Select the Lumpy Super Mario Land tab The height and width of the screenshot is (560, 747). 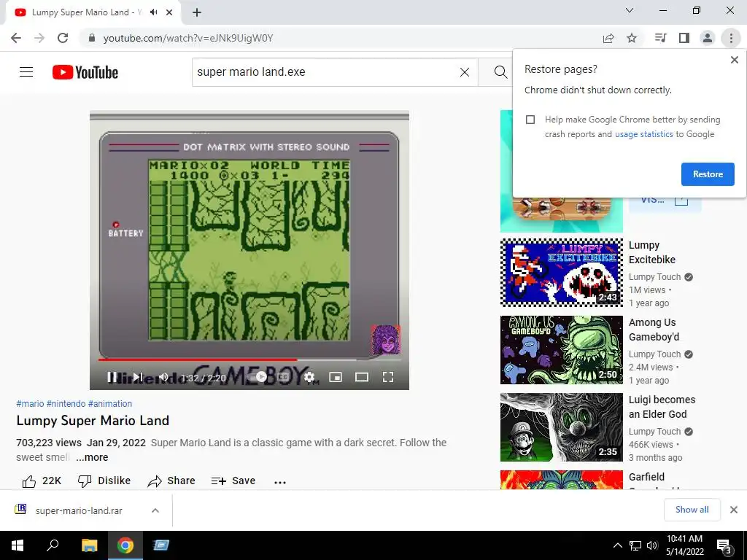point(86,12)
